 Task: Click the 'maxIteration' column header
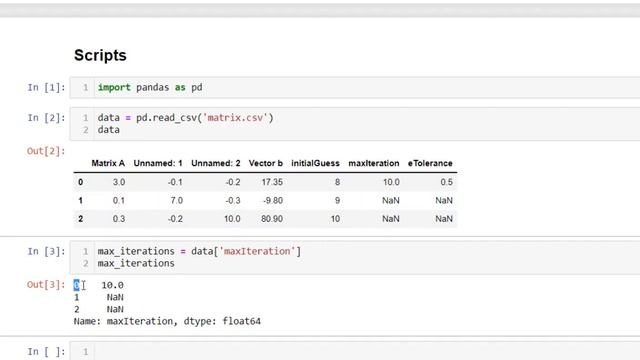point(374,163)
